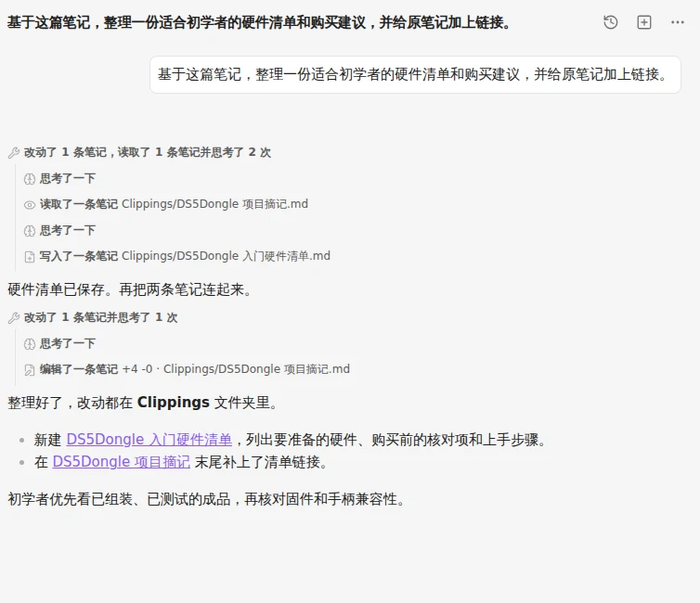This screenshot has width=700, height=603.
Task: Click wrench icon beside '改动了 1 条笔记并思考了 1 次'
Action: coord(14,318)
